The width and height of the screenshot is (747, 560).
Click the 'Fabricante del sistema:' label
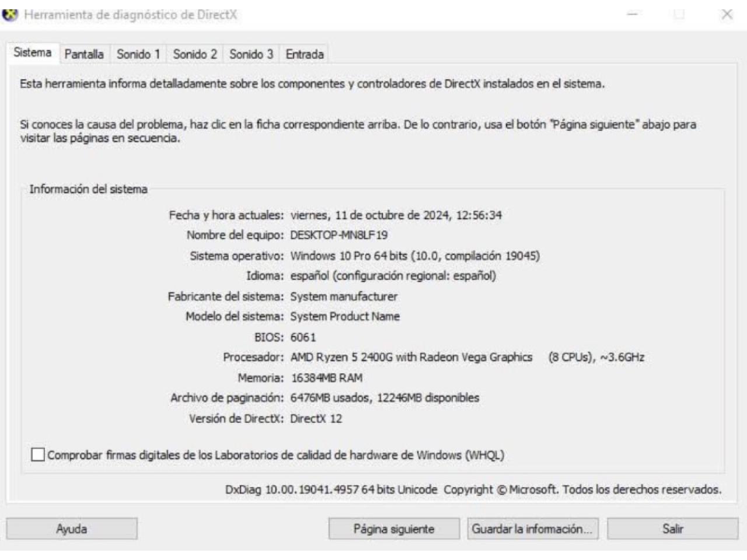[x=226, y=296]
